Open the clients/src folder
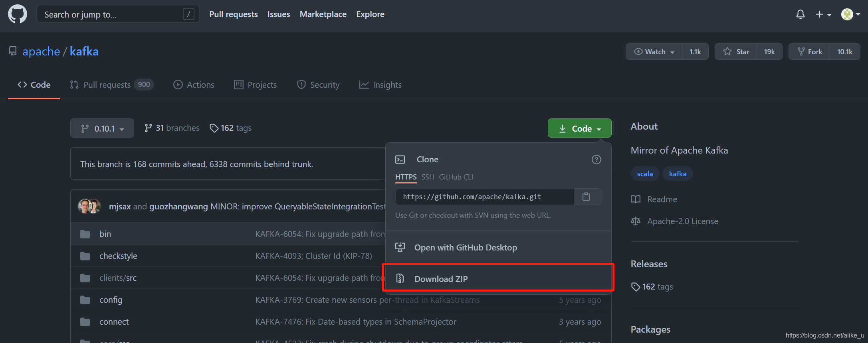This screenshot has height=343, width=868. click(x=118, y=278)
